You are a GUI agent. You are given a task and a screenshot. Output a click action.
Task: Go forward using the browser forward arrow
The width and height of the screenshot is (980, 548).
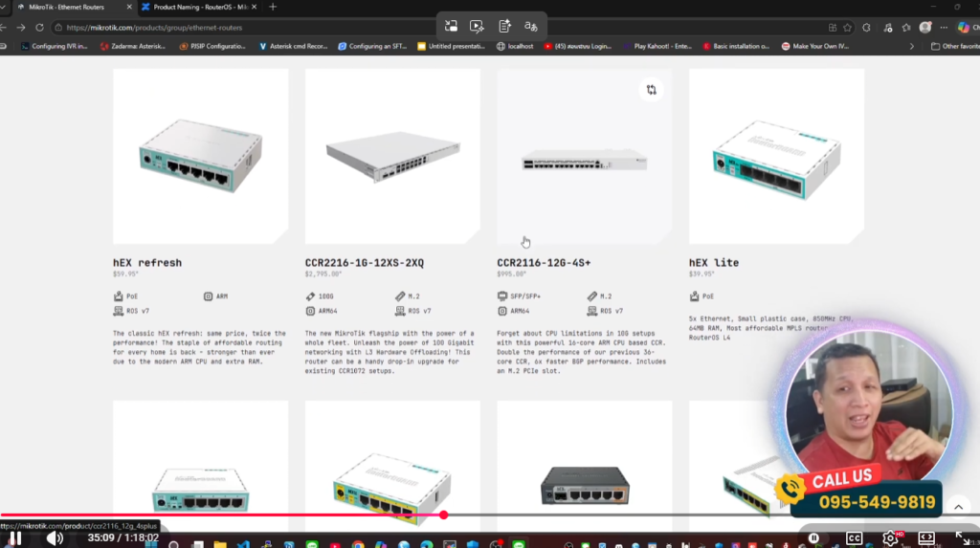coord(21,28)
